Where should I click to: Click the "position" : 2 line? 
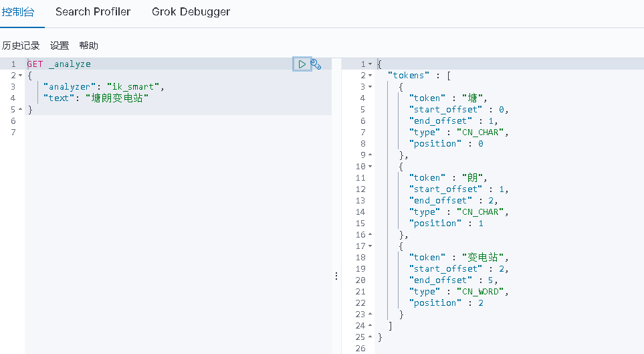446,303
